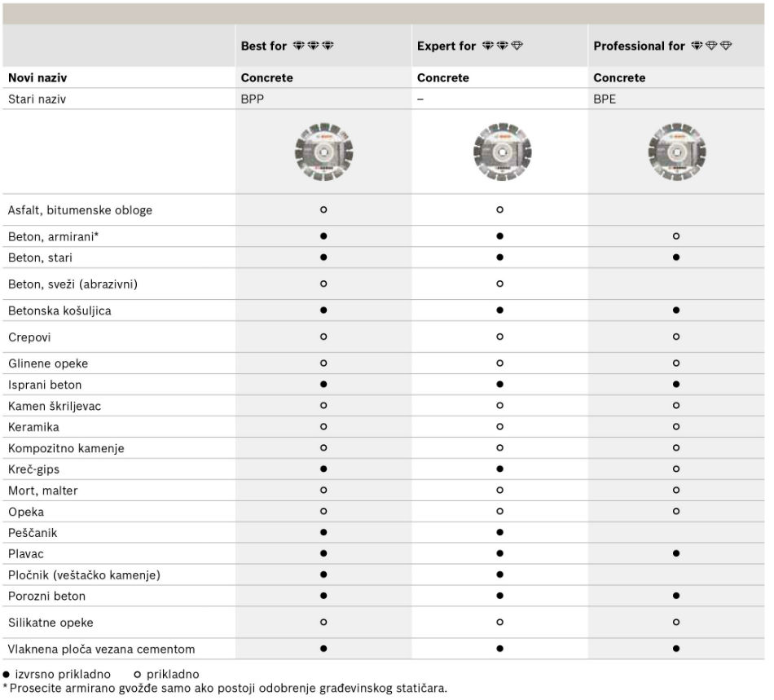
Task: Click the BPE old name cell
Action: pyautogui.click(x=605, y=99)
